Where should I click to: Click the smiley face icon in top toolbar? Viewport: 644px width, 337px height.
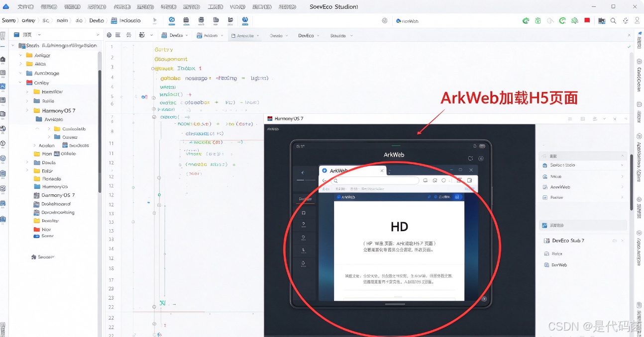click(385, 21)
